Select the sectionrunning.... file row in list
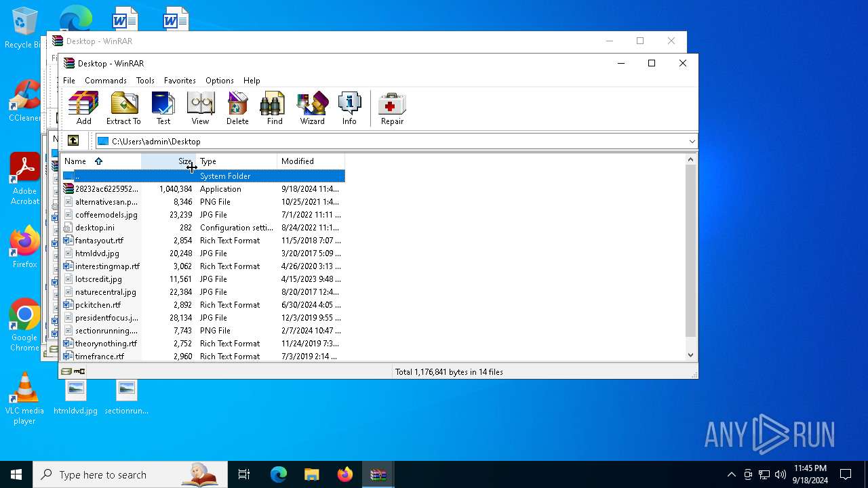Screen dimensions: 868x488 (203, 331)
